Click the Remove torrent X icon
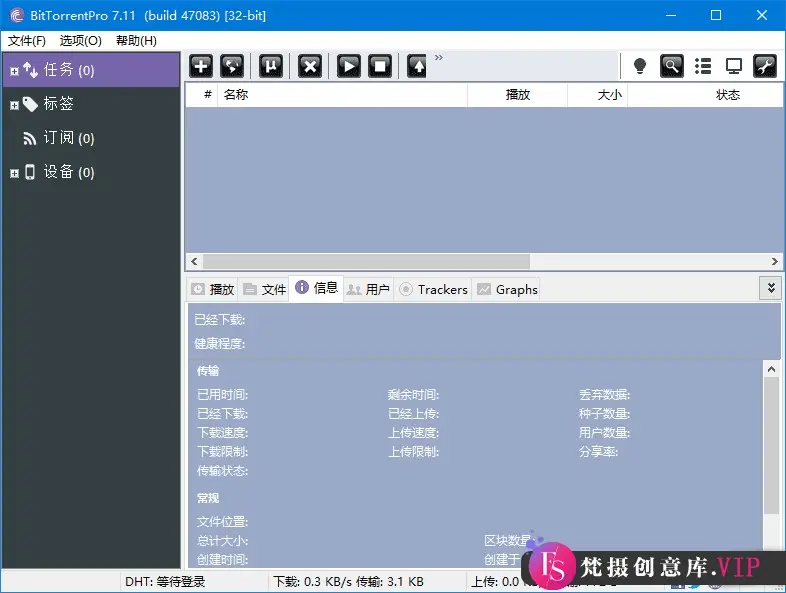Image resolution: width=786 pixels, height=593 pixels. pos(310,66)
